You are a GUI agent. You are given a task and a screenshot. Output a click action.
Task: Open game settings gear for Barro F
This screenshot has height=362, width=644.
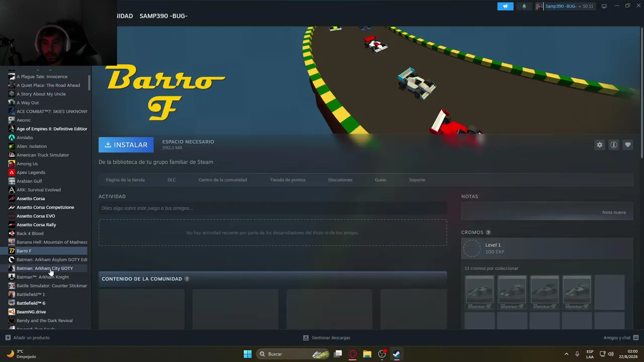coord(599,145)
